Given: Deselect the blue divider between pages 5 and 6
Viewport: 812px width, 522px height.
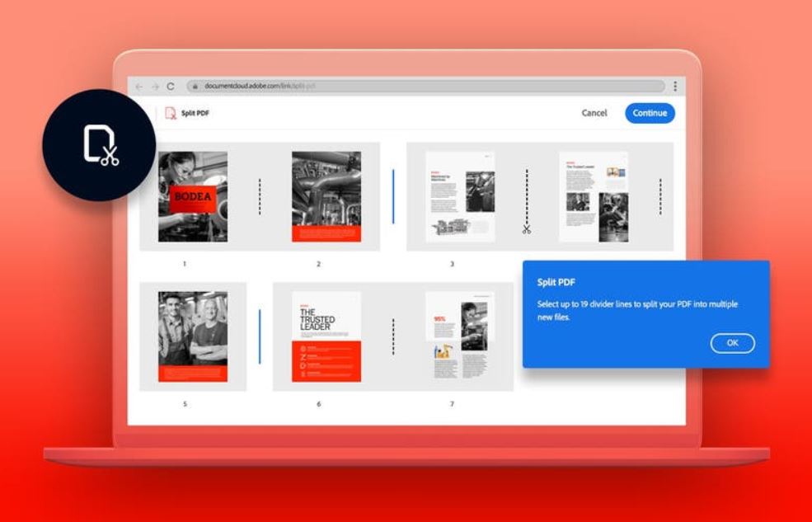Looking at the screenshot, I should pos(260,336).
